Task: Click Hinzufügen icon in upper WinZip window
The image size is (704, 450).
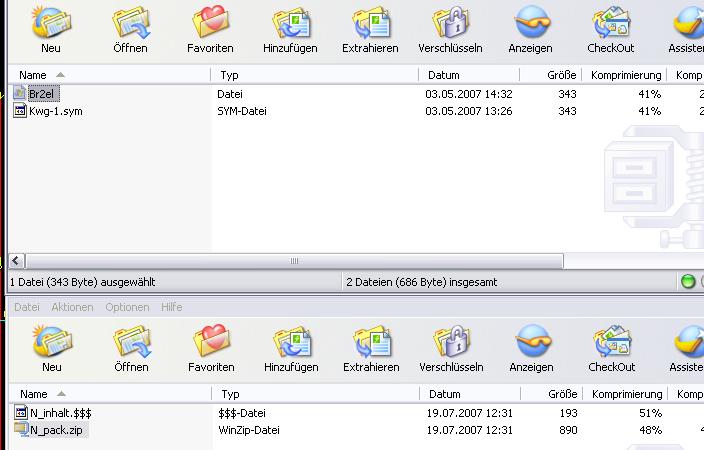Action: 290,22
